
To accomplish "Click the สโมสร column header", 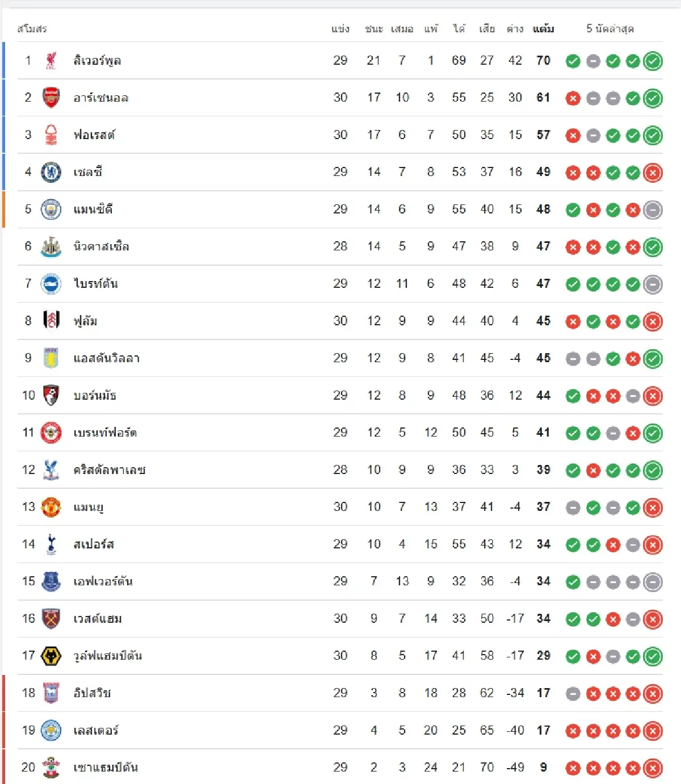I will pos(32,29).
